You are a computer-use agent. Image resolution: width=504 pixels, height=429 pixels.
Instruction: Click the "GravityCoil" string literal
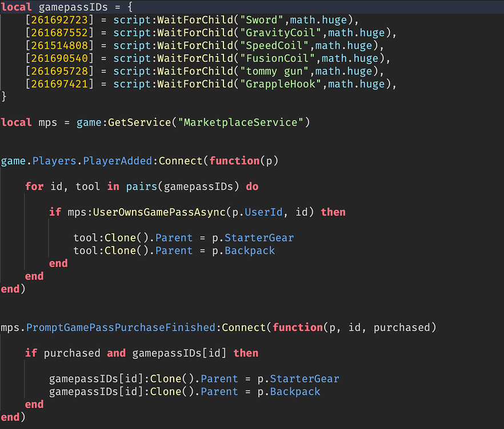[x=279, y=33]
